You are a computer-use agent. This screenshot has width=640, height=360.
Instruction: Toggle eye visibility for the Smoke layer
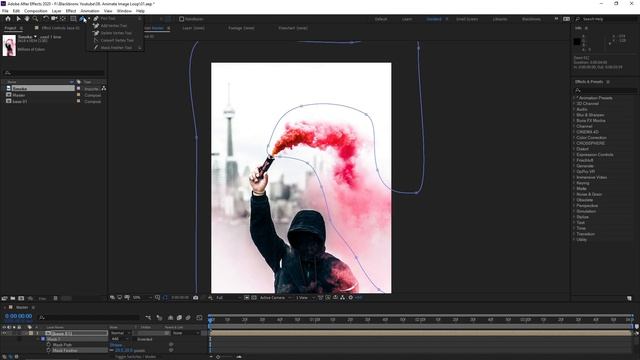tap(4, 333)
